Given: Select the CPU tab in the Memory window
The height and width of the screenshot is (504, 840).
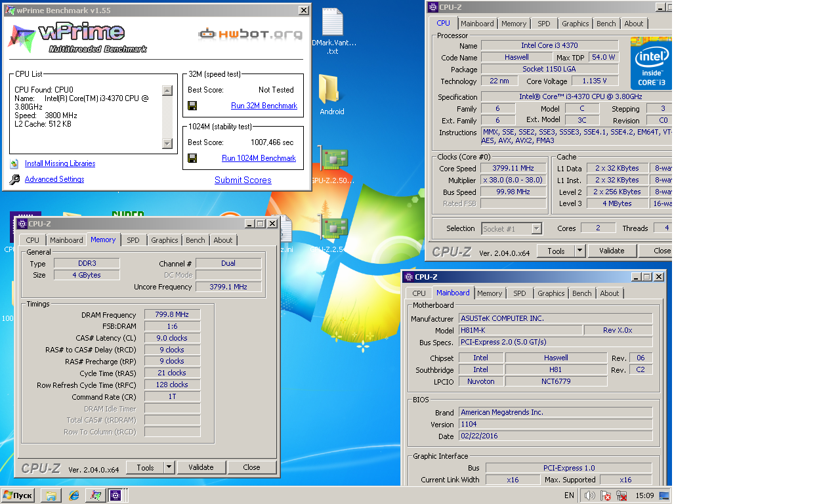Looking at the screenshot, I should coord(32,240).
